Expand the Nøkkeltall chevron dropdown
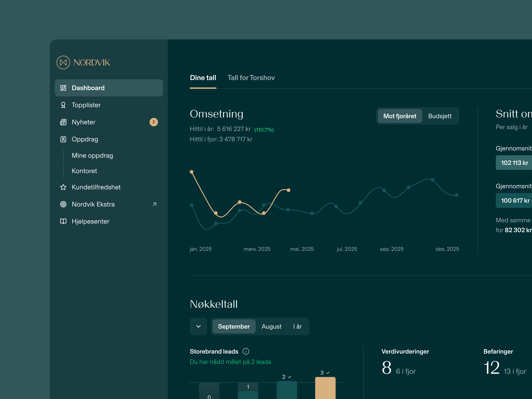 (x=198, y=326)
